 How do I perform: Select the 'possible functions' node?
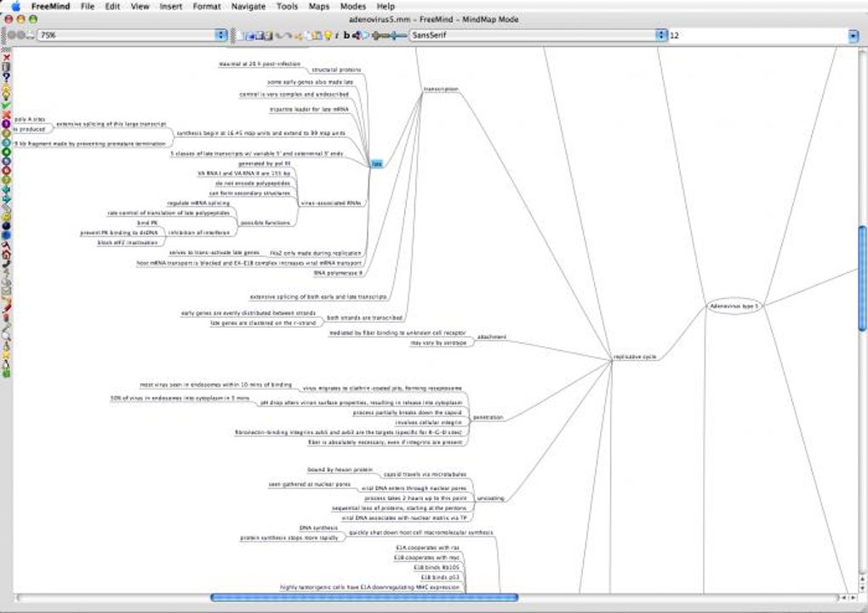pyautogui.click(x=266, y=222)
